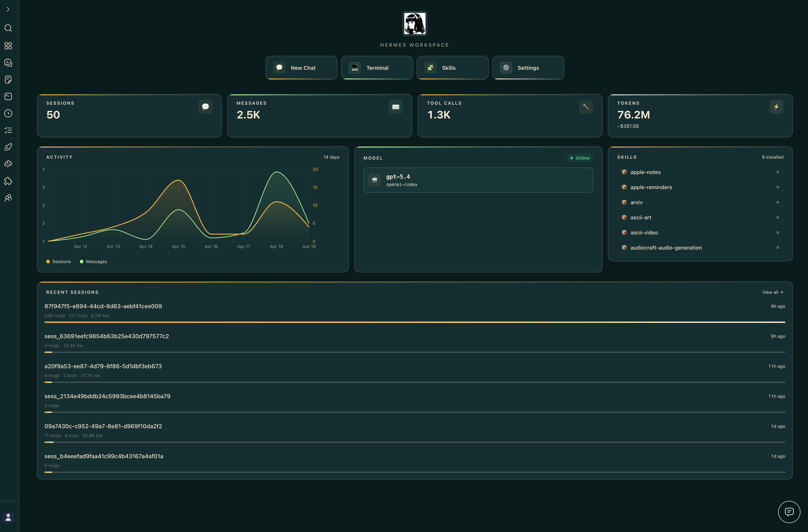This screenshot has height=532, width=808.
Task: Open the notes icon in the sidebar
Action: [x=8, y=80]
